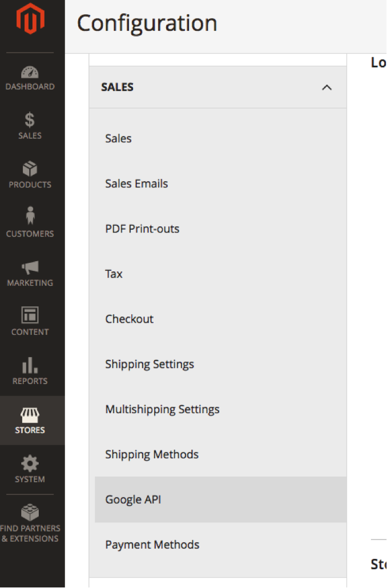The image size is (387, 588).
Task: Open the Dashboard from the sidebar
Action: (x=29, y=77)
